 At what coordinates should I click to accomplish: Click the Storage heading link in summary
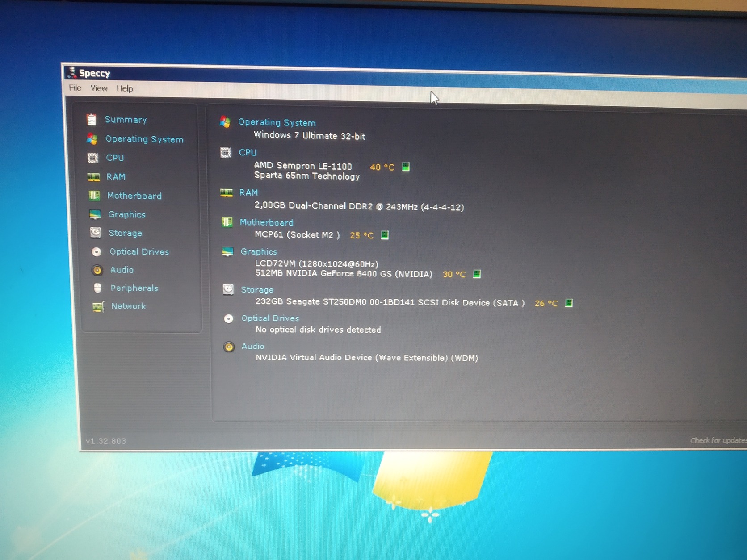coord(257,290)
